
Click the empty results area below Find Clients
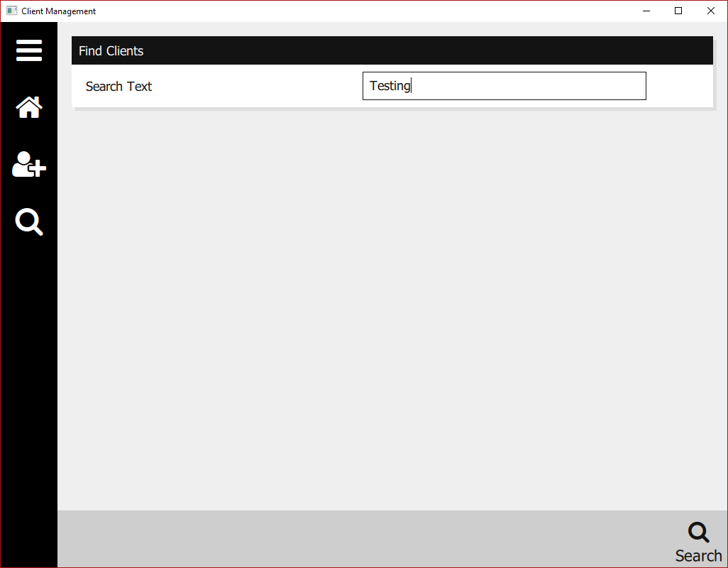(x=392, y=309)
